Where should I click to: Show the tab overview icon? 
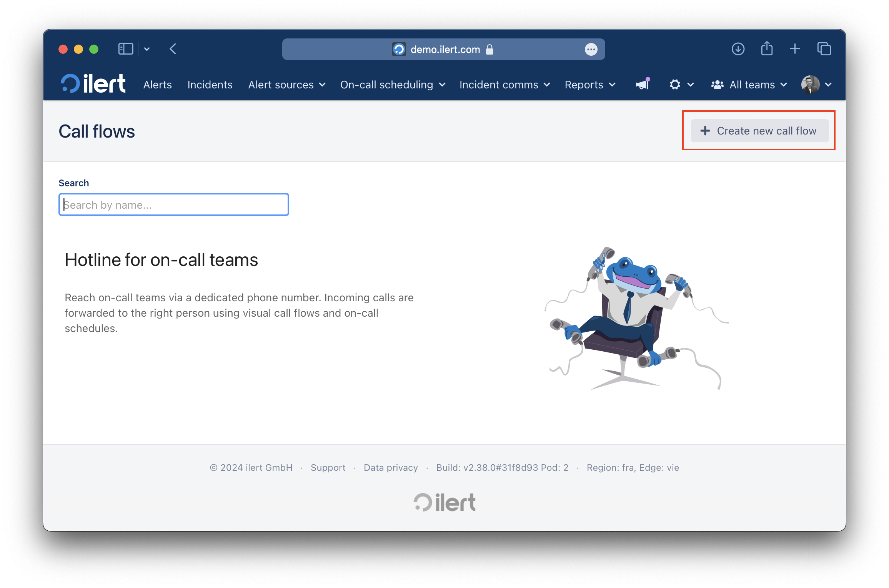(x=824, y=49)
